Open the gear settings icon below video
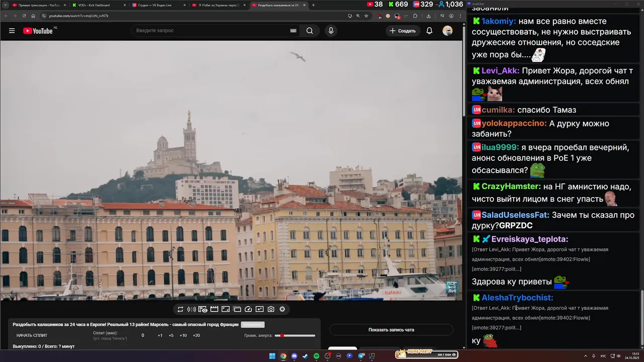Screen dimensions: 644x362 click(282, 309)
